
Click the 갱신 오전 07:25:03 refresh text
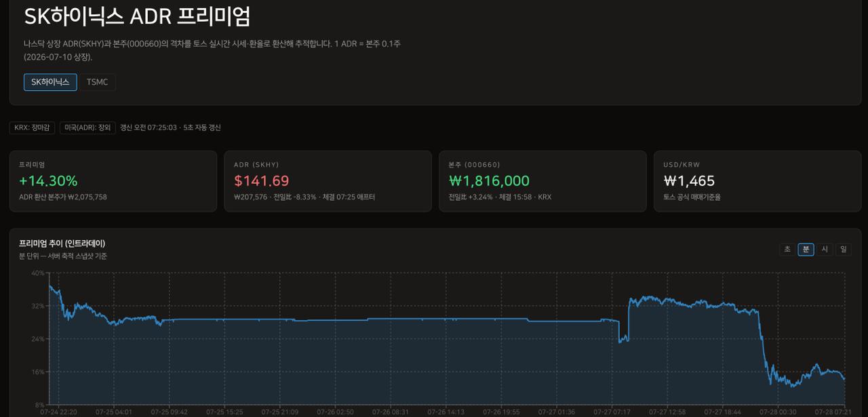[149, 127]
